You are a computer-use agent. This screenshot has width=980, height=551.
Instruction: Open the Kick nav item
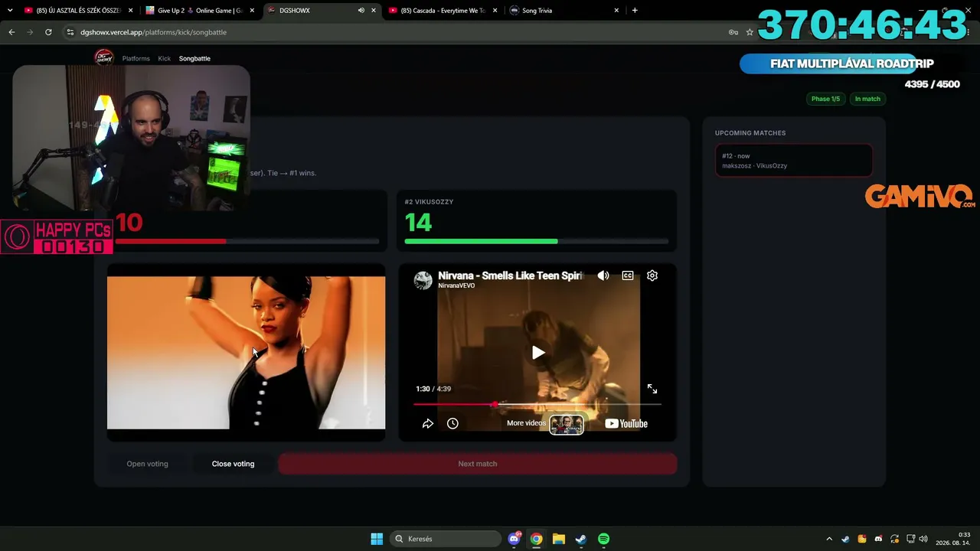point(165,58)
